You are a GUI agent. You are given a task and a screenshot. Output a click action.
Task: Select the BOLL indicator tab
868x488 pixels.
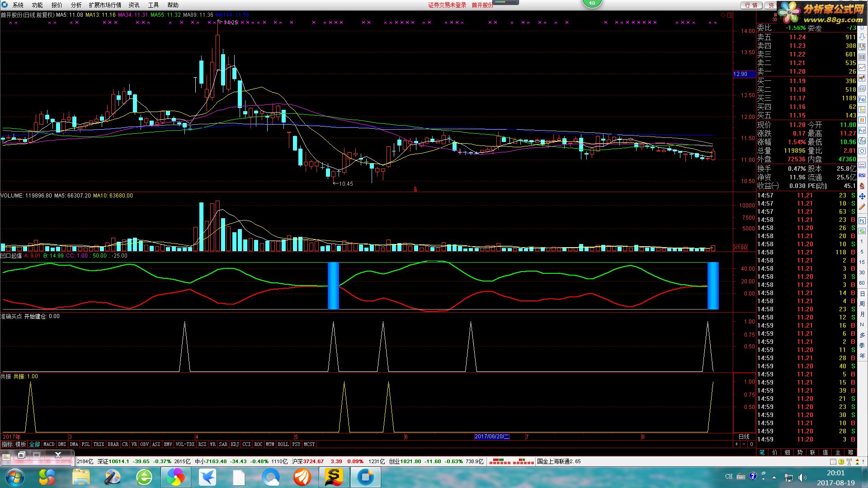pos(283,444)
